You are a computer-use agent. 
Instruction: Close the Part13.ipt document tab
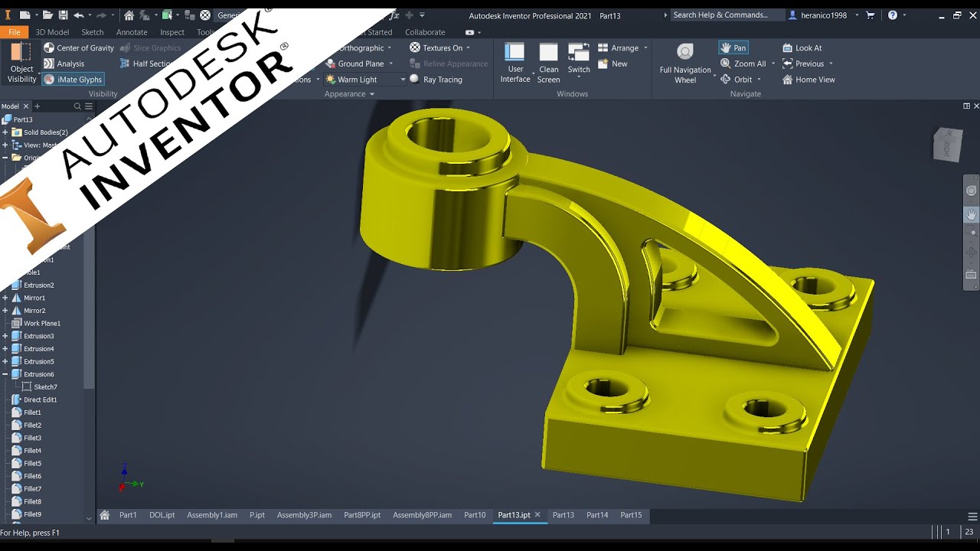[537, 515]
